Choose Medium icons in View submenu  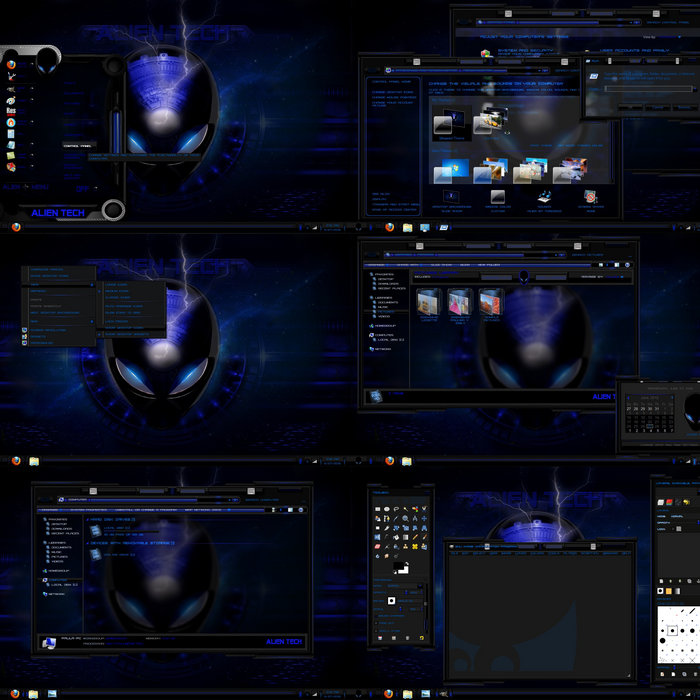[117, 291]
